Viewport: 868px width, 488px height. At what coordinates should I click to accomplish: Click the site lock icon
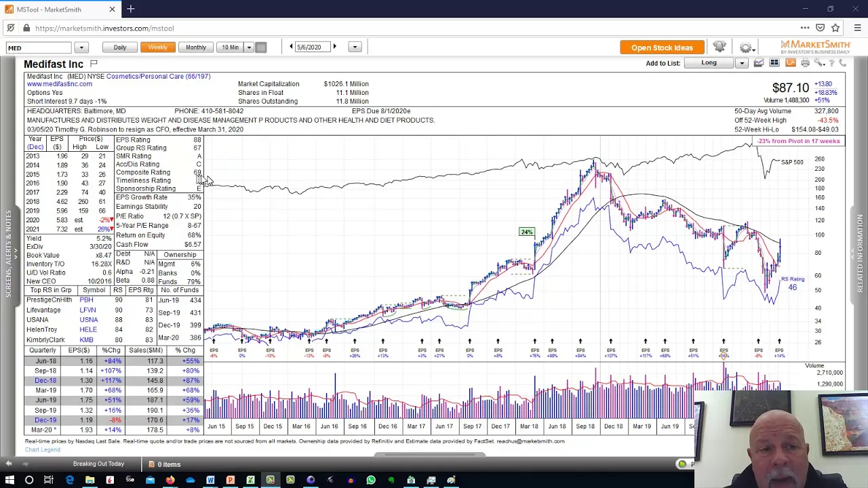pyautogui.click(x=26, y=28)
